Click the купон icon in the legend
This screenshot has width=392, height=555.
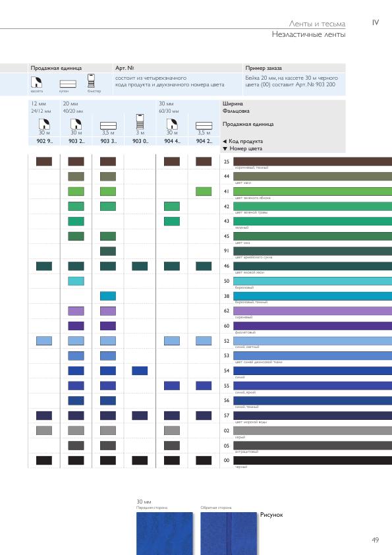pyautogui.click(x=68, y=84)
